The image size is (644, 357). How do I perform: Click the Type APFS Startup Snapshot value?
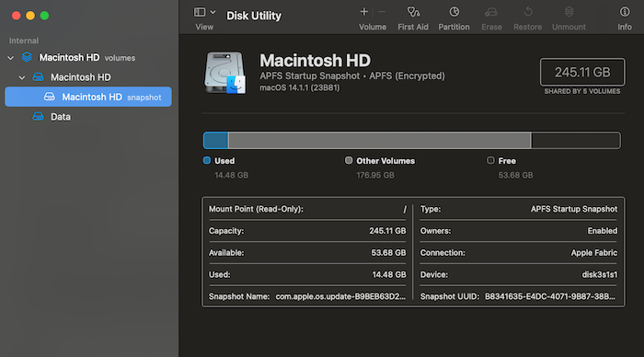coord(574,209)
